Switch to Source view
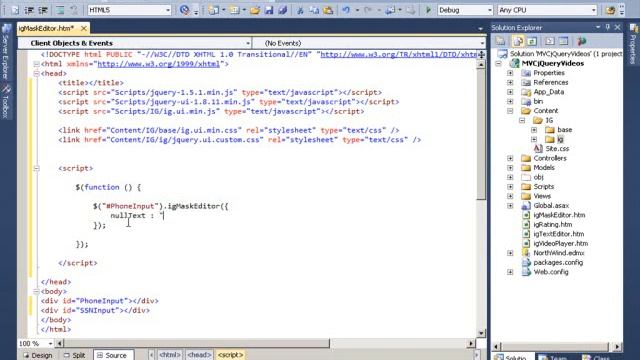Viewport: 640px width, 360px height. (x=112, y=356)
